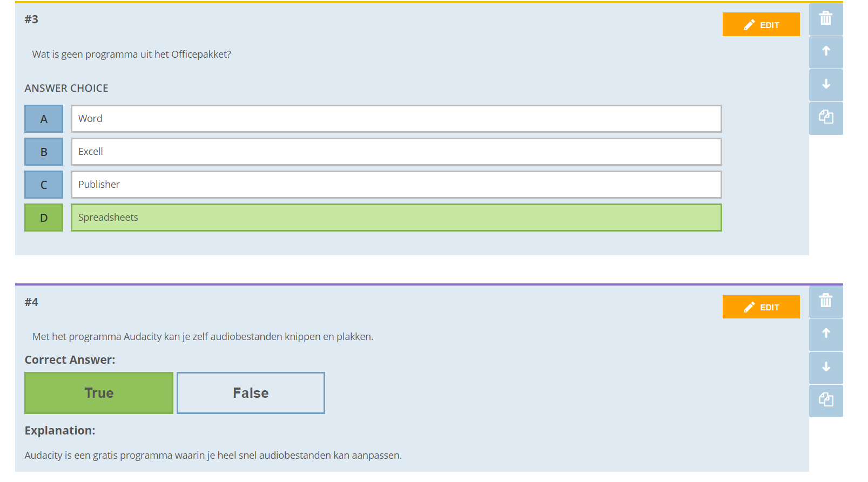Click the Excell answer field

tap(396, 152)
